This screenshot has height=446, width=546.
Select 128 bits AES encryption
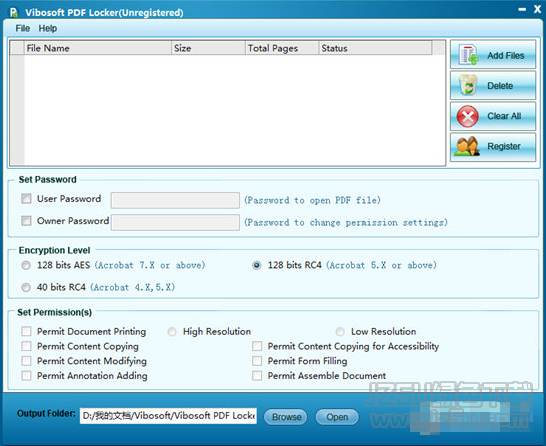pos(26,265)
